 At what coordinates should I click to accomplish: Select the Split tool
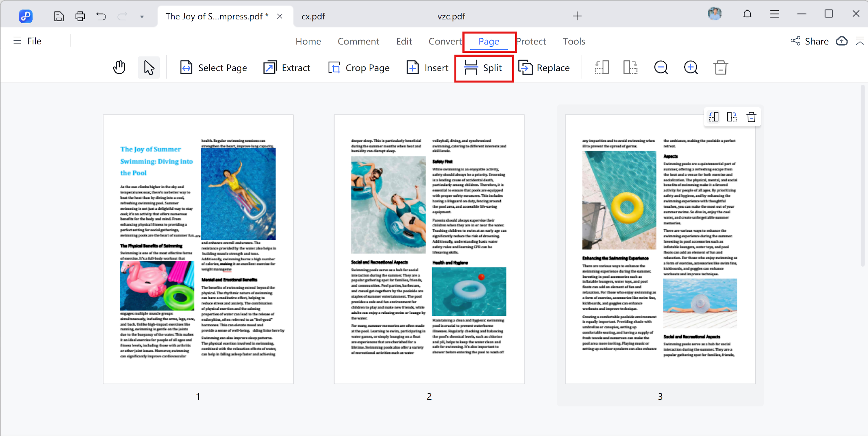[x=484, y=68]
